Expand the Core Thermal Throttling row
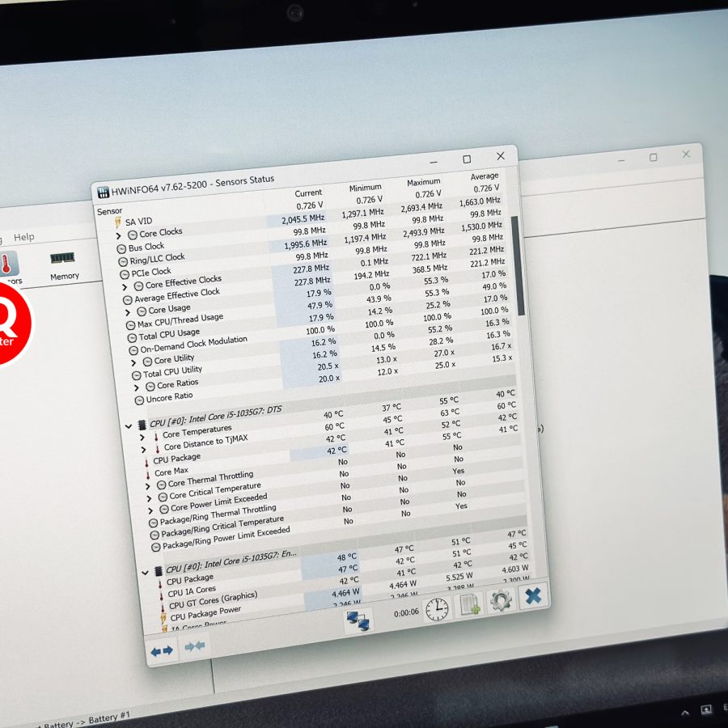 coord(148,487)
